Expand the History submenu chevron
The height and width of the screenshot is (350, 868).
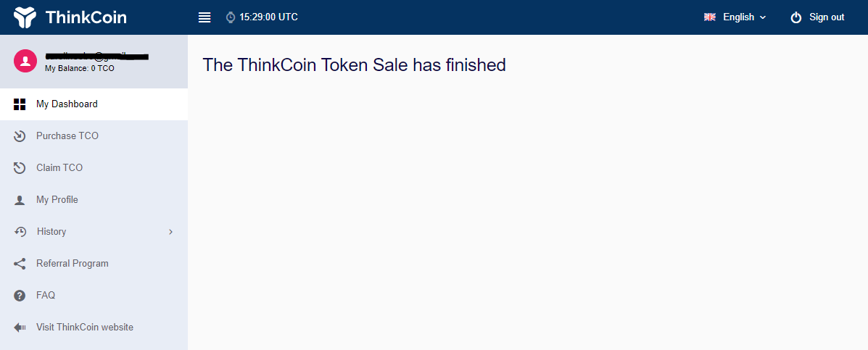coord(170,232)
